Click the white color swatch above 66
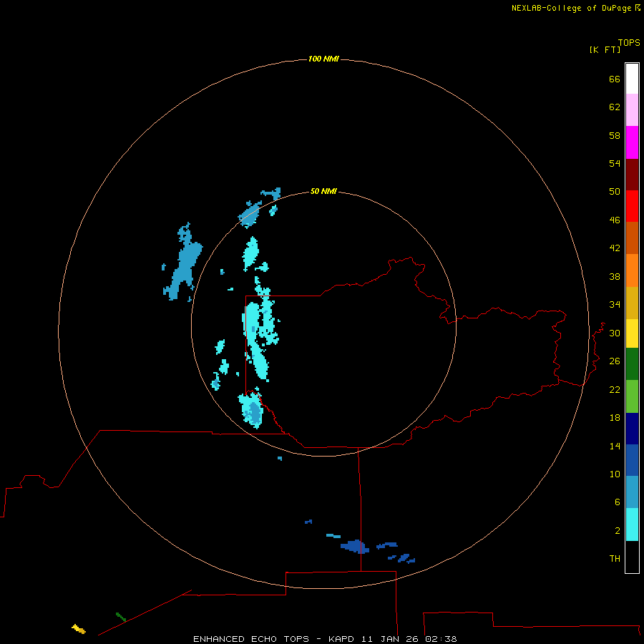Image resolution: width=644 pixels, height=644 pixels. [632, 79]
